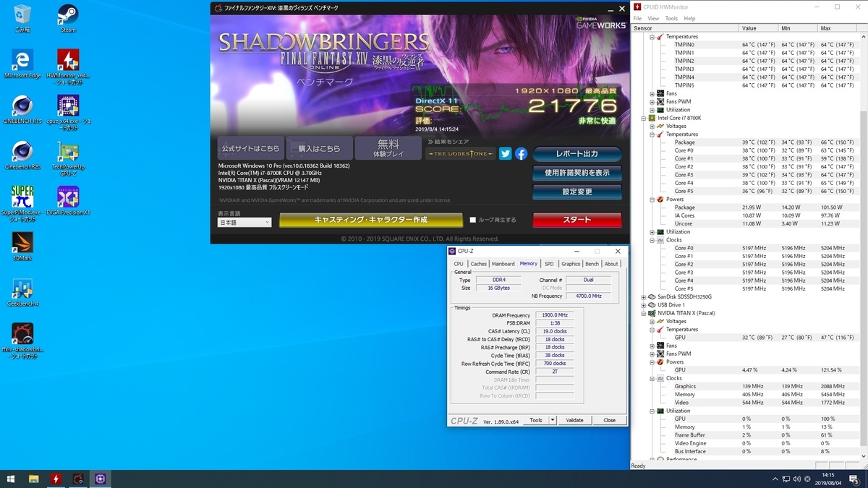Expand the USB Drive 1 node
The width and height of the screenshot is (868, 488).
pyautogui.click(x=643, y=305)
